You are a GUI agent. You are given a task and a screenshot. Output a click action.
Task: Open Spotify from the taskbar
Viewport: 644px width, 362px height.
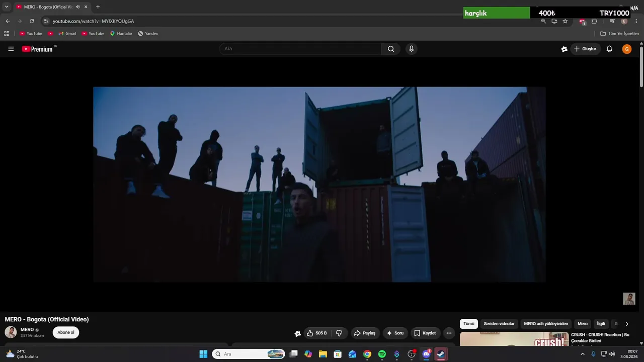click(x=382, y=354)
